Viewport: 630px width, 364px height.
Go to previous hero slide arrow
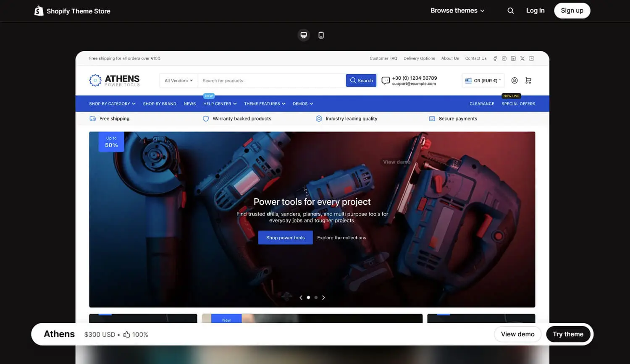pyautogui.click(x=301, y=298)
